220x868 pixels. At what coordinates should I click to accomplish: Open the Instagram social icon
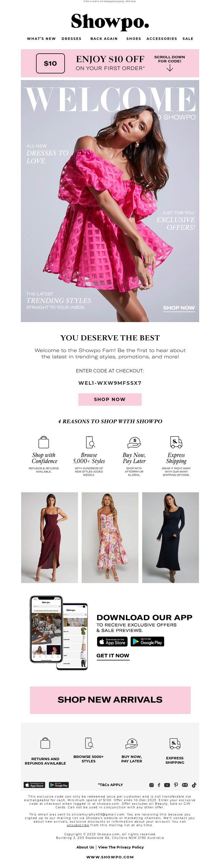[x=151, y=785]
